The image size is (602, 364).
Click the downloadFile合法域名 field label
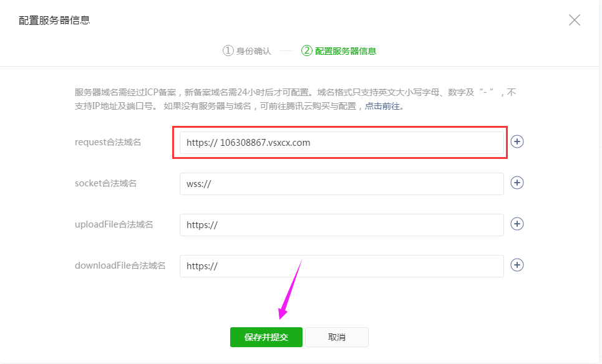coord(120,266)
